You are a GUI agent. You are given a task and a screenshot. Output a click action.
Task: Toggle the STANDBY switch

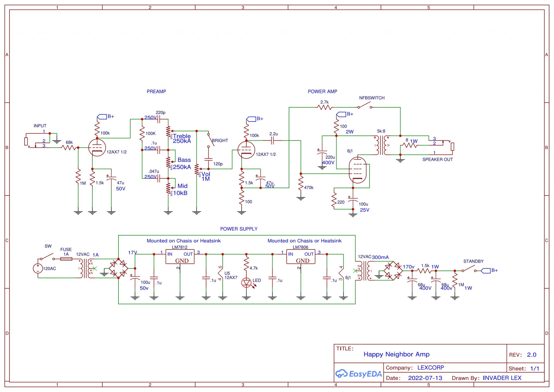click(x=469, y=268)
